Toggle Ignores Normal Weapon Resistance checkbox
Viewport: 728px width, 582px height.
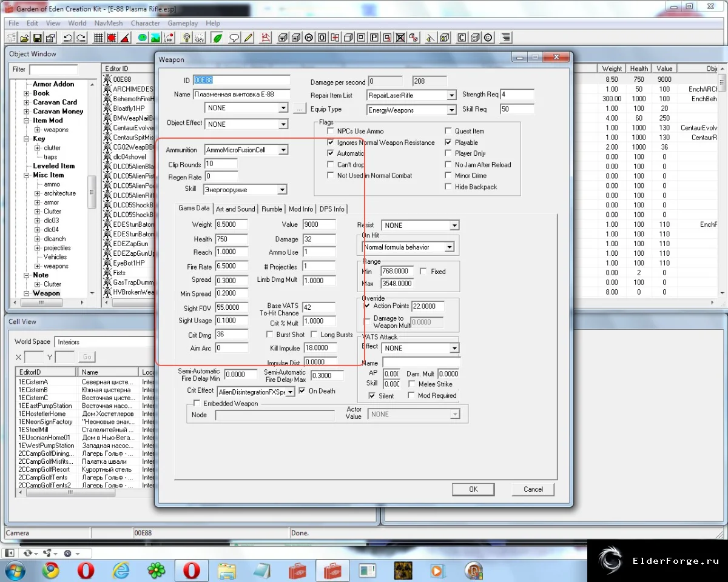[331, 142]
